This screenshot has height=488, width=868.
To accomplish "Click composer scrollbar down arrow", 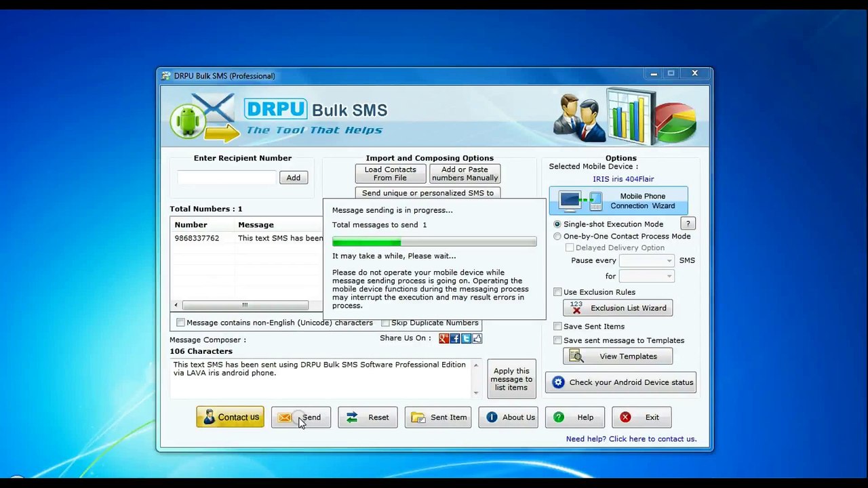I will pyautogui.click(x=475, y=392).
